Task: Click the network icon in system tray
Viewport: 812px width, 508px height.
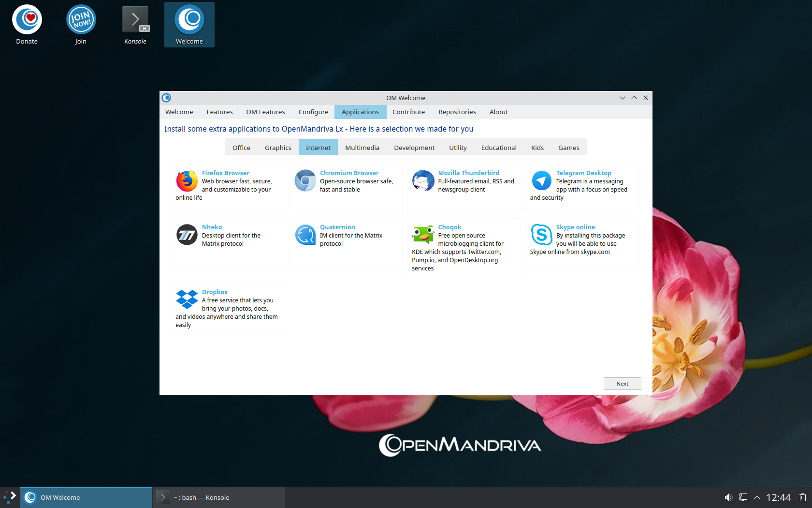Action: coord(743,497)
